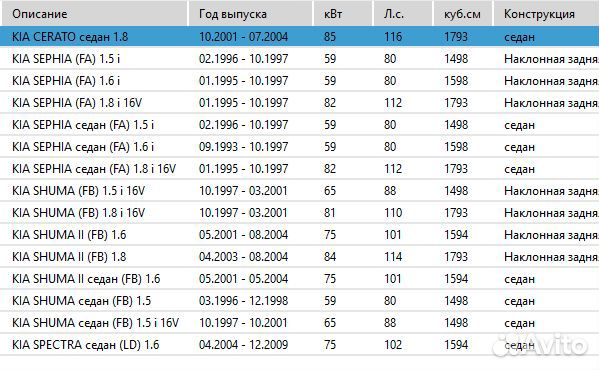Click the 85 кВт value cell
The image size is (599, 370).
point(330,37)
